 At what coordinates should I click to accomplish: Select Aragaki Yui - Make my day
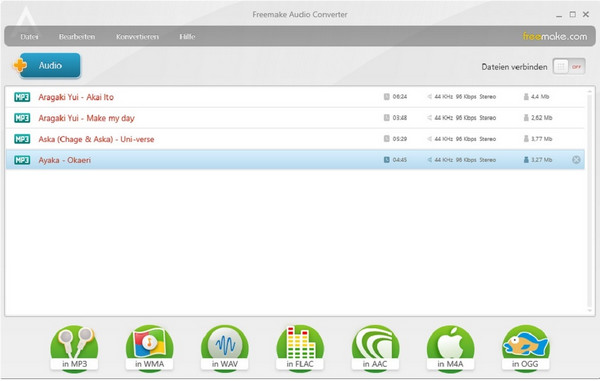pos(295,118)
